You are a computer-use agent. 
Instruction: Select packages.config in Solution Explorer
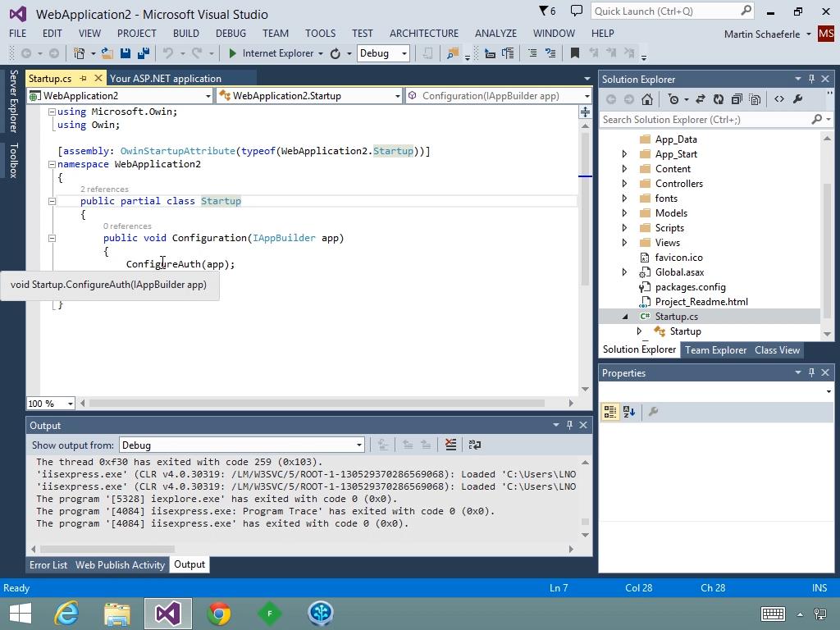pyautogui.click(x=690, y=287)
